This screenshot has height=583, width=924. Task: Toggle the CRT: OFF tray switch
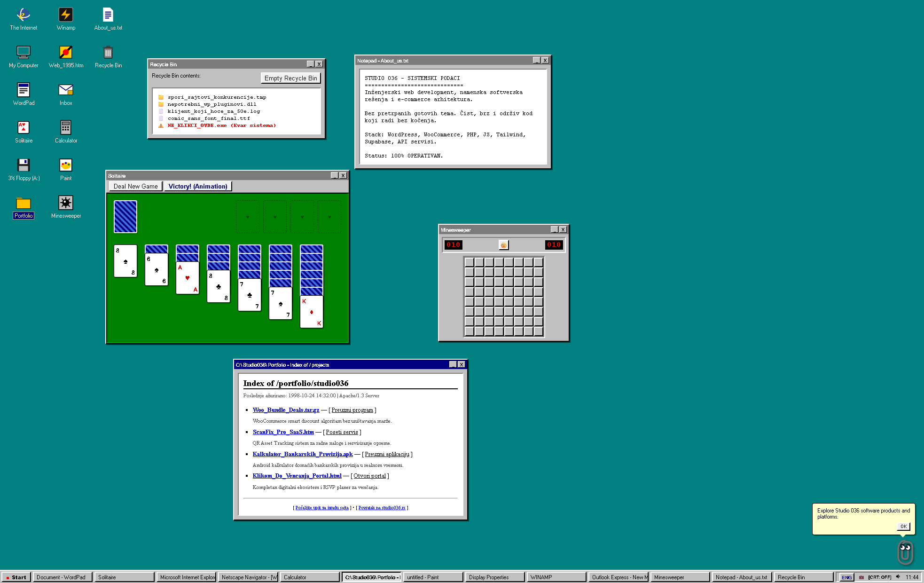click(x=880, y=577)
